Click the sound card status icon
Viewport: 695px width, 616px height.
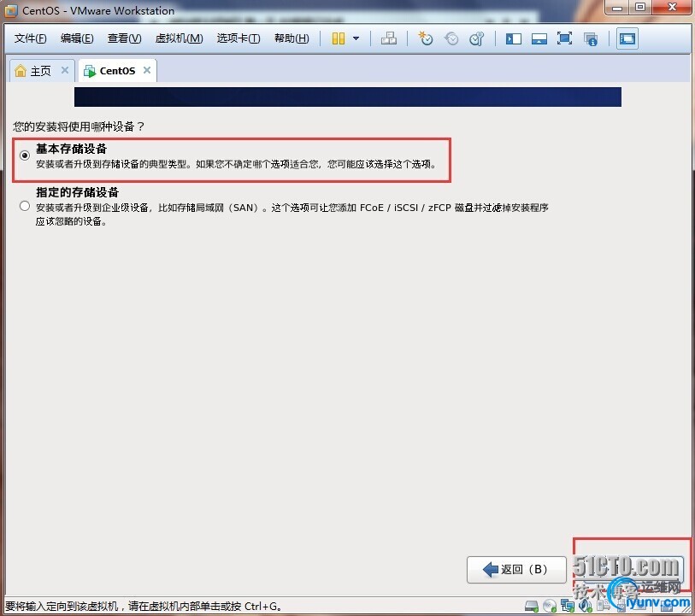coord(585,606)
